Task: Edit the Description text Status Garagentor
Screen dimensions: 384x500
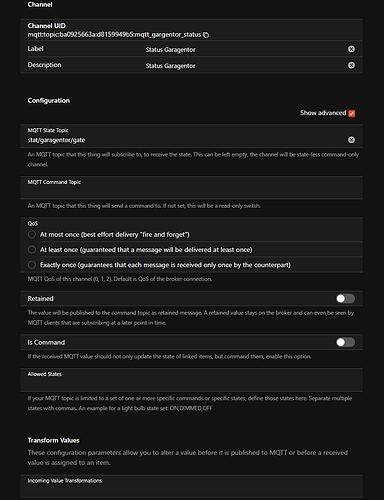Action: (x=170, y=66)
